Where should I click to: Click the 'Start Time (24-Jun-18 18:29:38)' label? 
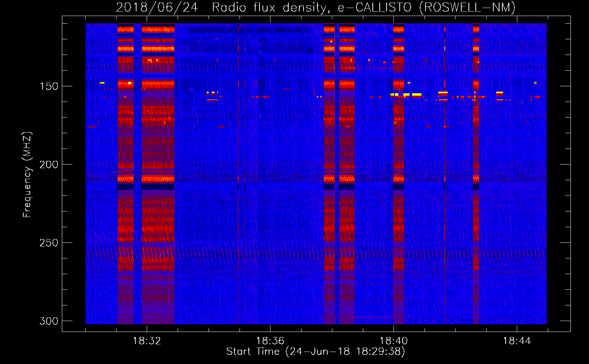tap(316, 352)
